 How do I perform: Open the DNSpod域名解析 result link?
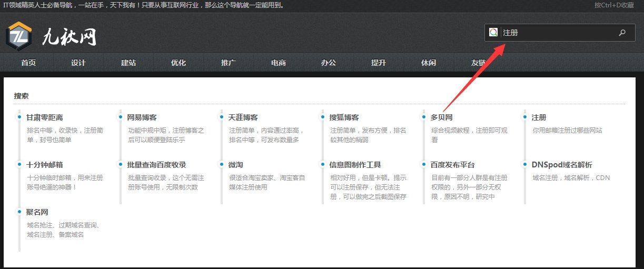click(x=562, y=164)
